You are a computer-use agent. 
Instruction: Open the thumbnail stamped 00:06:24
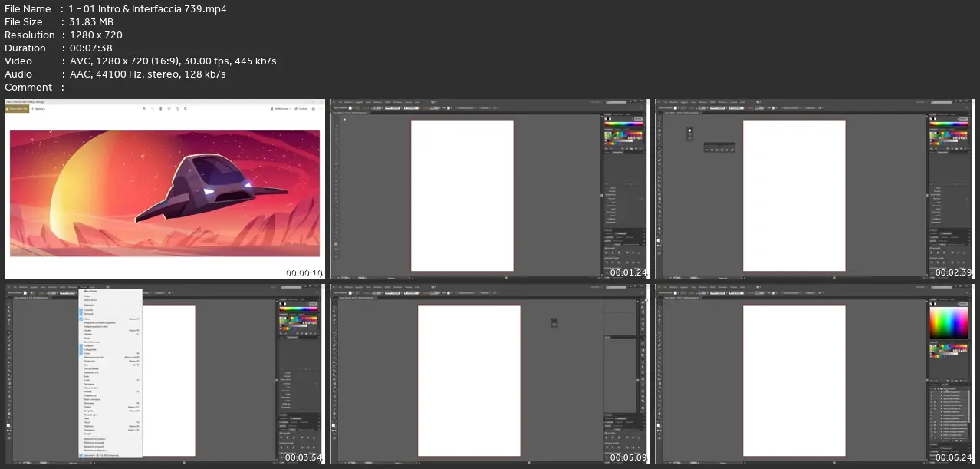click(x=814, y=375)
